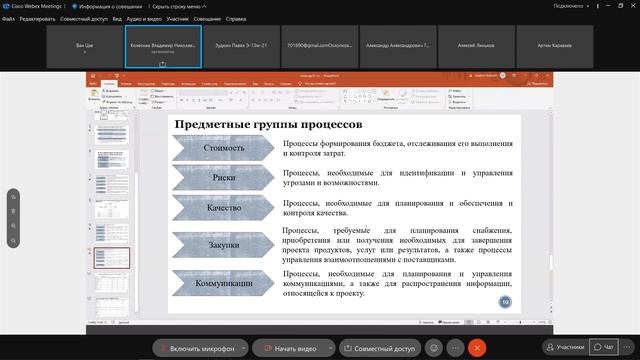Open Информация о совещании shield button
The height and width of the screenshot is (360, 640).
pyautogui.click(x=107, y=7)
